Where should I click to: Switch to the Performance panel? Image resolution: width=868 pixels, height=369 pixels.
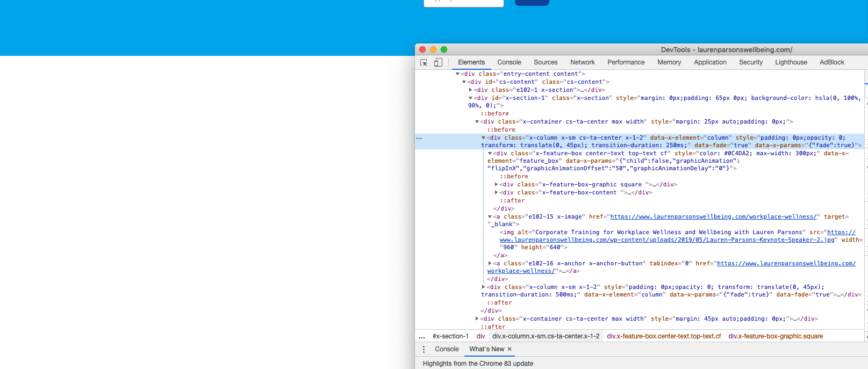[x=626, y=62]
